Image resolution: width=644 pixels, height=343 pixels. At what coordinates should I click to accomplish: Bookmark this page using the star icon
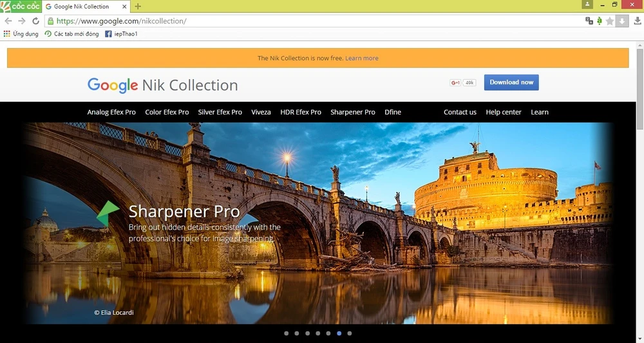tap(610, 21)
